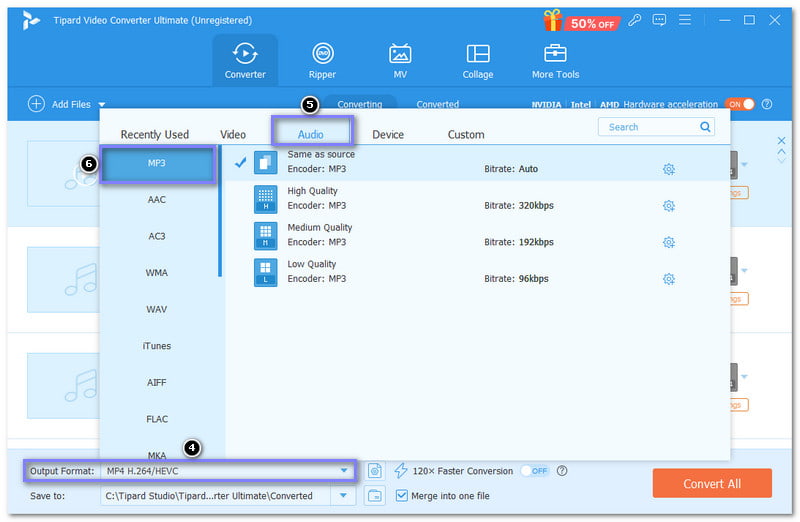Choose the Same as source preset

point(478,162)
